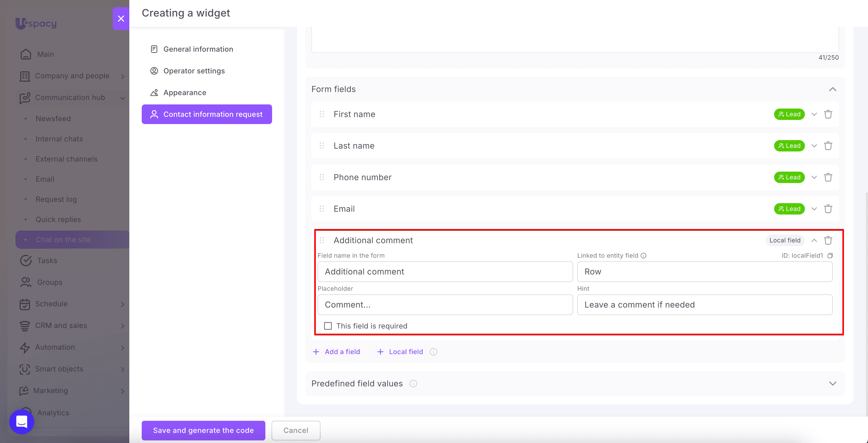The height and width of the screenshot is (443, 868).
Task: Click Save and generate the code
Action: click(204, 430)
